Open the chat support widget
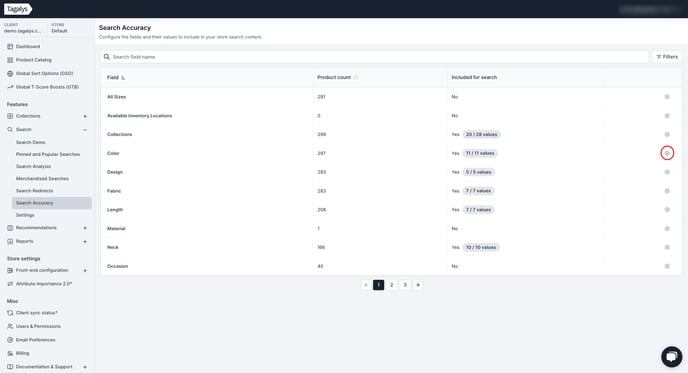688x373 pixels. click(x=671, y=357)
